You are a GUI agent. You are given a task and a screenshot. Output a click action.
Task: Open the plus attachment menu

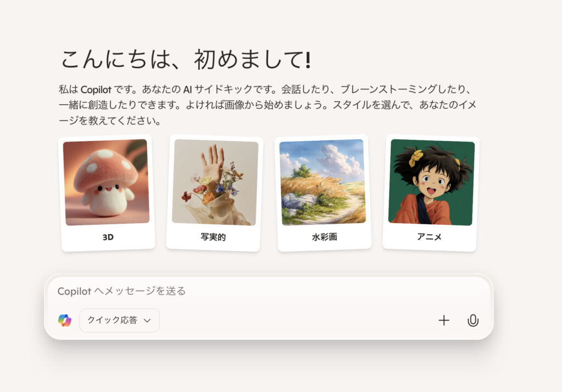[x=443, y=320]
